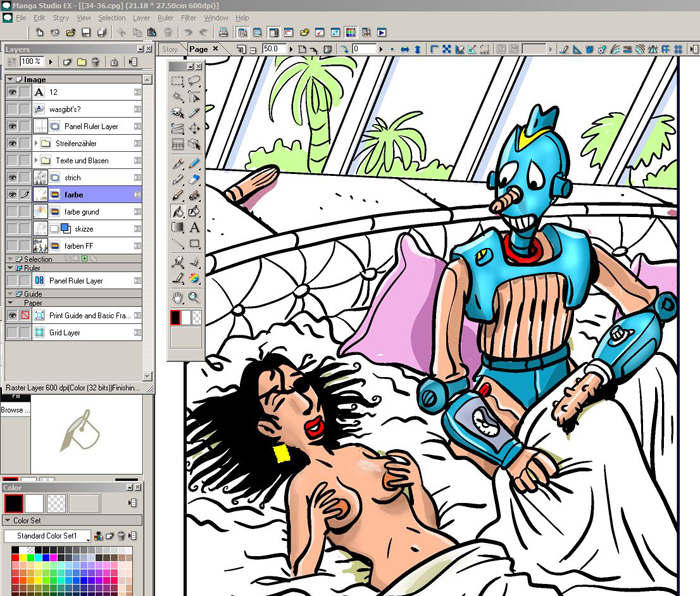700x596 pixels.
Task: Expand the Texte und Blasen folder
Action: click(36, 160)
